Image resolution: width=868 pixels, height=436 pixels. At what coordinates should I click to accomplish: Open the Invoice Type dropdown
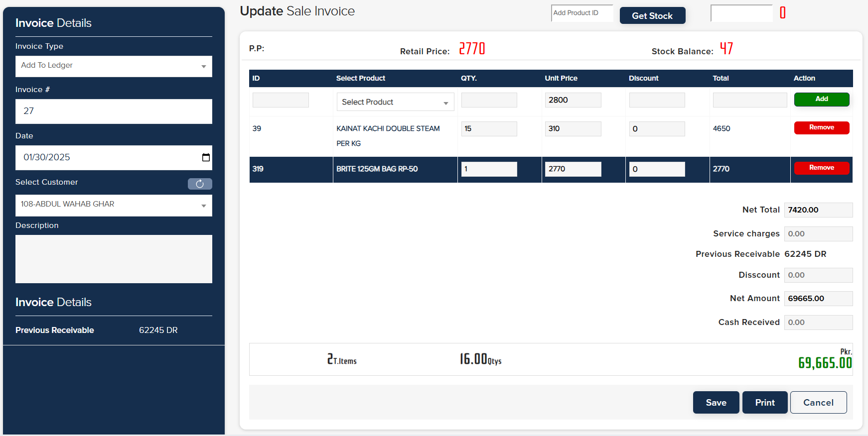114,66
